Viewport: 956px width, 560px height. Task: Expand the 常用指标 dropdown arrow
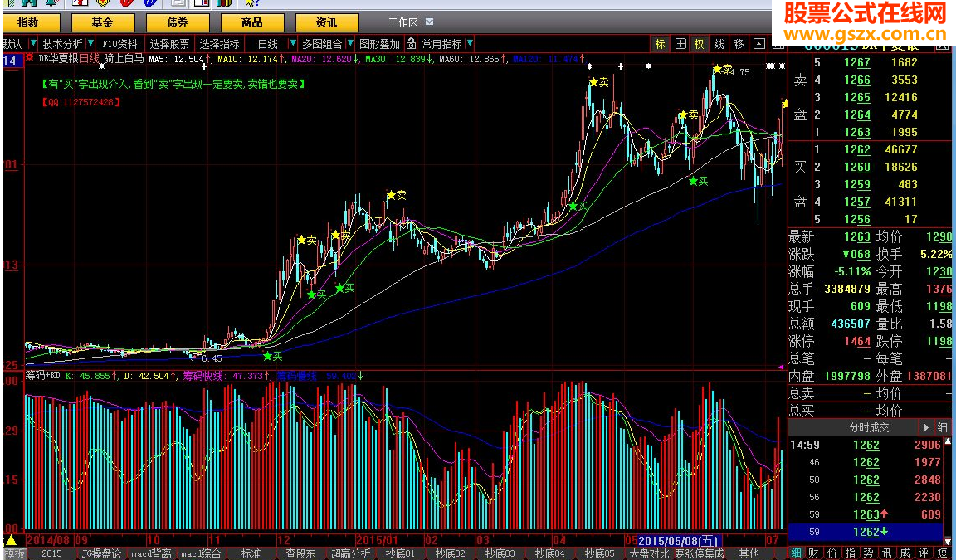469,43
